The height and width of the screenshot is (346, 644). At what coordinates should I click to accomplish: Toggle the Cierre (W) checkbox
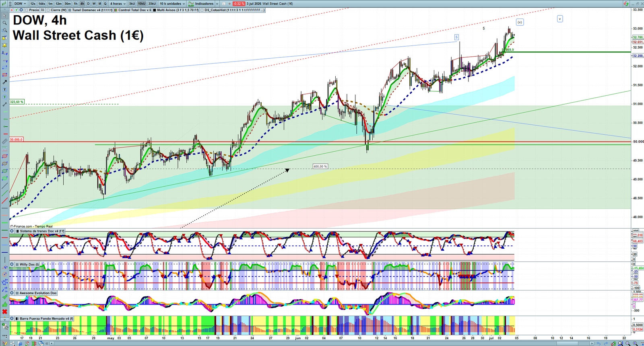pos(48,10)
